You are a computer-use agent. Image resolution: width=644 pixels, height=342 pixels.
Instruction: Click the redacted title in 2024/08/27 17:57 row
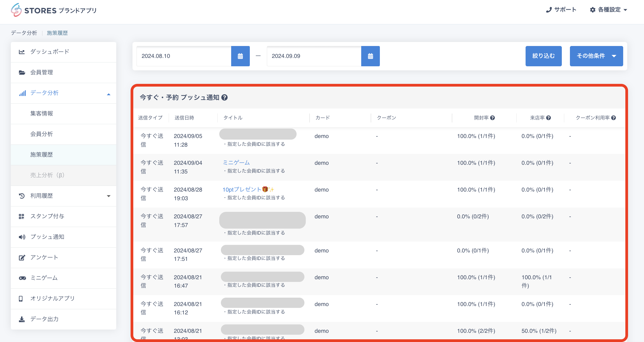(x=263, y=220)
